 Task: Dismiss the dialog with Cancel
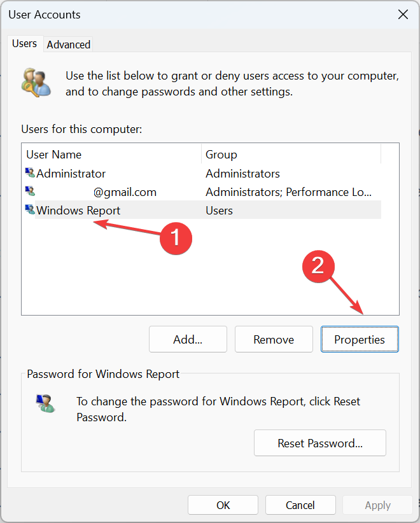click(300, 505)
